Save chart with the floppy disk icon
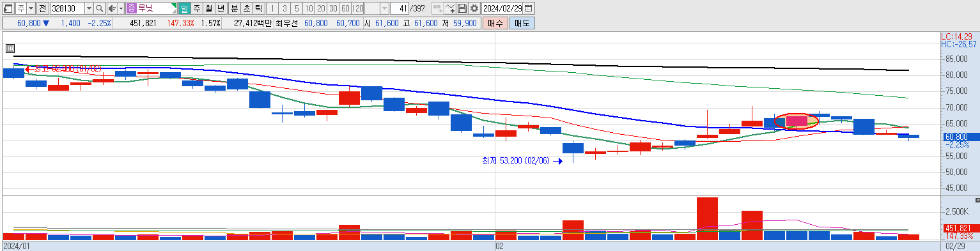 (x=462, y=8)
